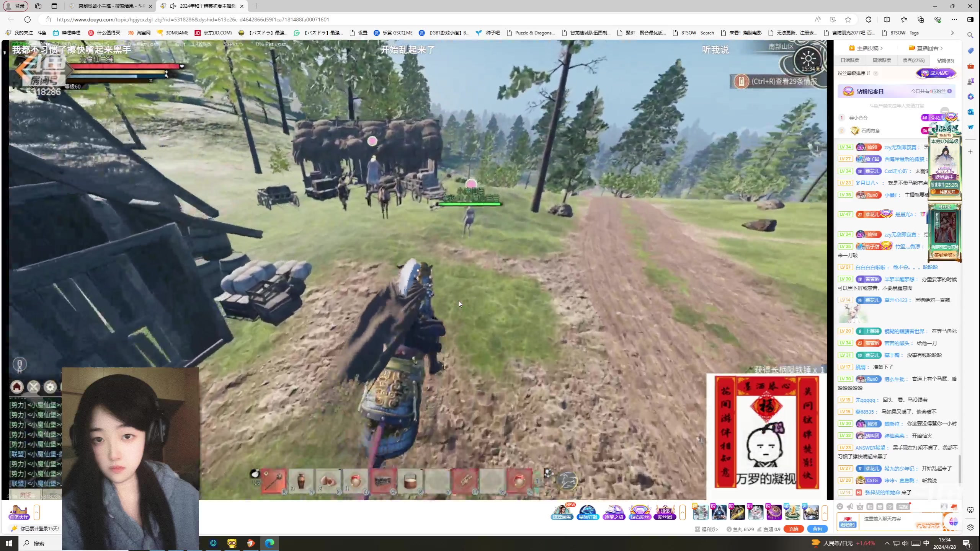Image resolution: width=980 pixels, height=551 pixels.
Task: Click the orange 充值 recharge button
Action: [x=793, y=529]
